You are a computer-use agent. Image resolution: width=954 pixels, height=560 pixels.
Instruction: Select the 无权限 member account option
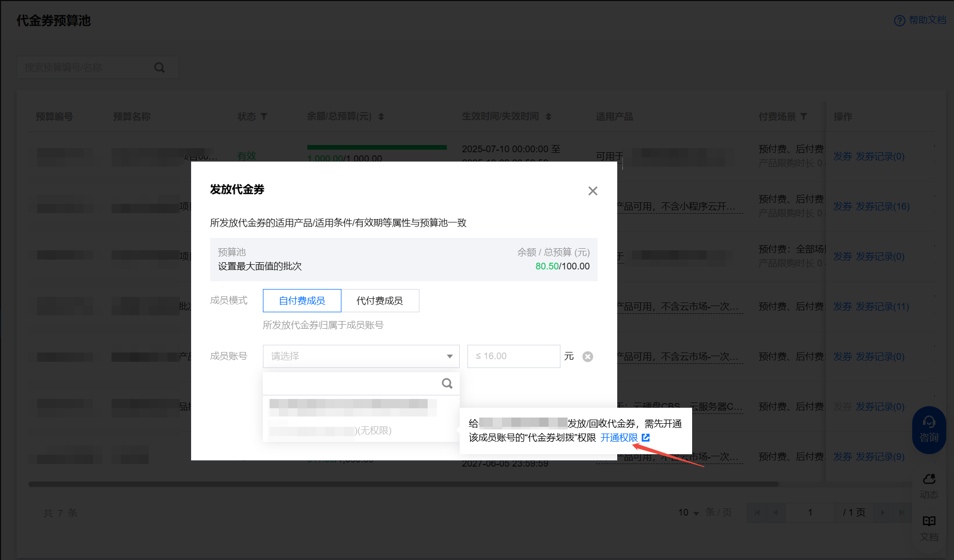tap(331, 430)
